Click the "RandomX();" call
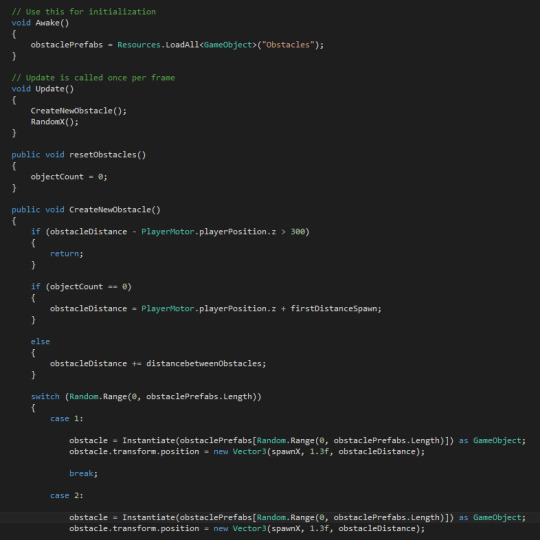 [x=54, y=122]
